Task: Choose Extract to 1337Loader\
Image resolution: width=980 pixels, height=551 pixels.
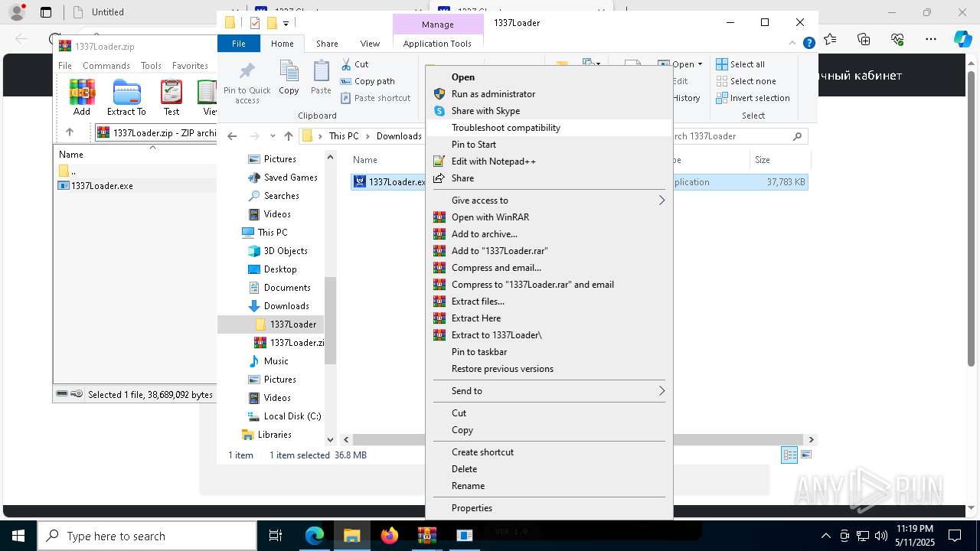Action: click(x=549, y=334)
